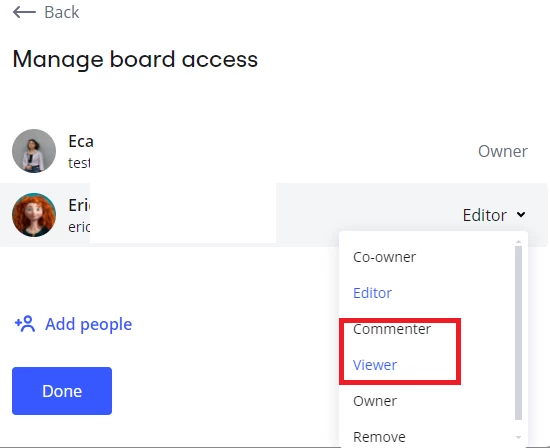
Task: Open the Add people link
Action: [88, 324]
